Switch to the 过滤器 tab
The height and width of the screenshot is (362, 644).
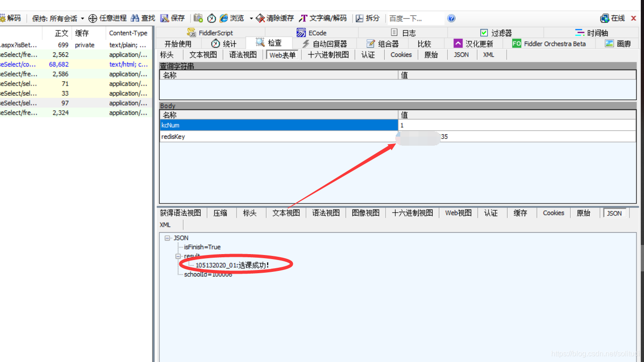(x=496, y=33)
